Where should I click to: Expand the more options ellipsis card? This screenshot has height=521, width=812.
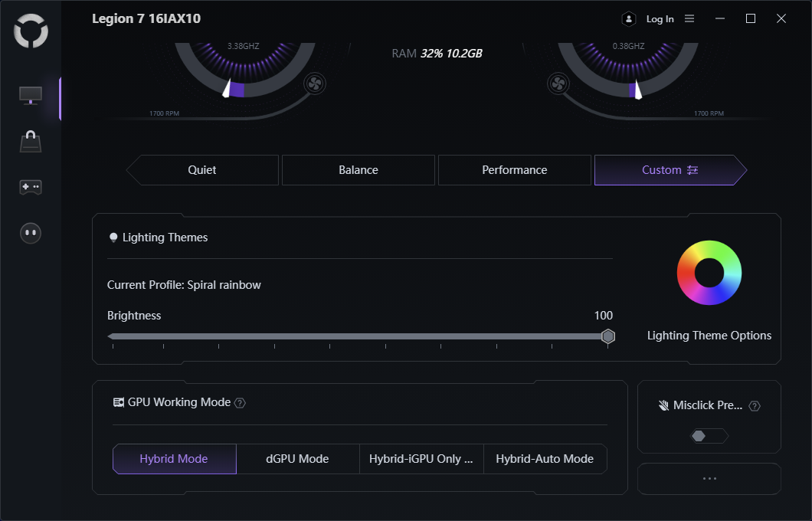point(709,479)
